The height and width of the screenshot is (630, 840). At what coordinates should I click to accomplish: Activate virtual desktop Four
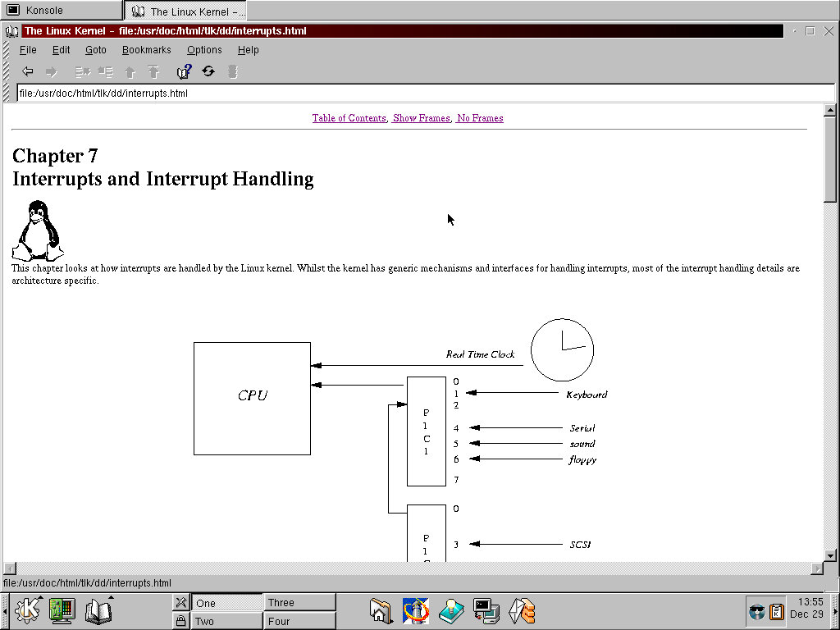(299, 621)
